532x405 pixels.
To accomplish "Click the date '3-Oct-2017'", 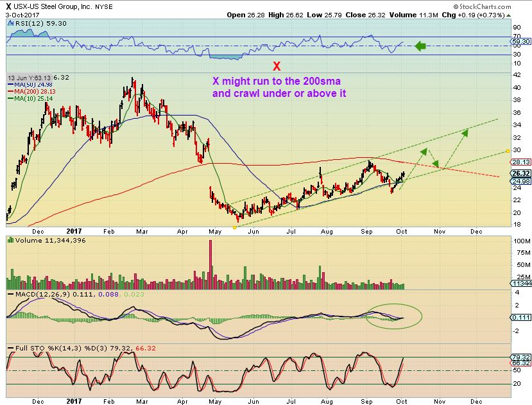I will point(22,15).
